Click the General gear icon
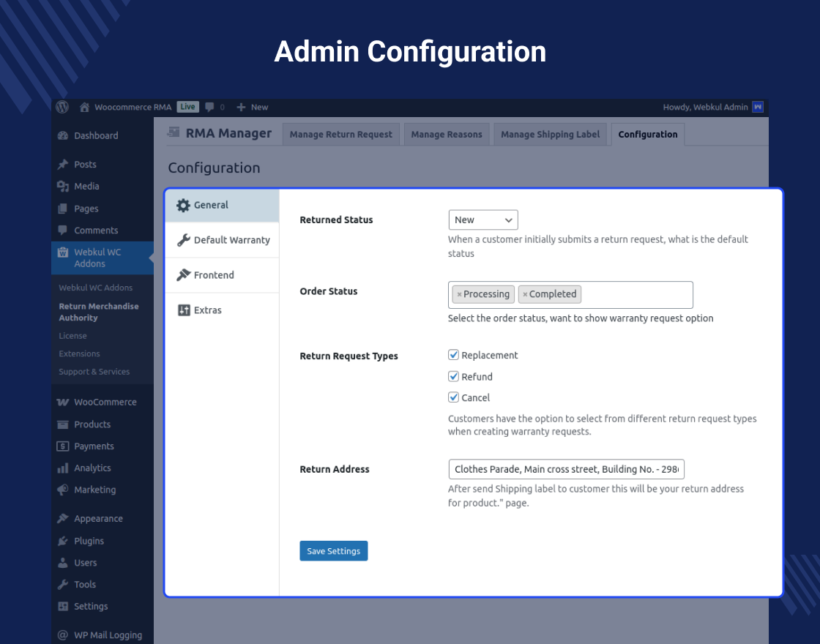Viewport: 820px width, 644px height. pos(183,206)
